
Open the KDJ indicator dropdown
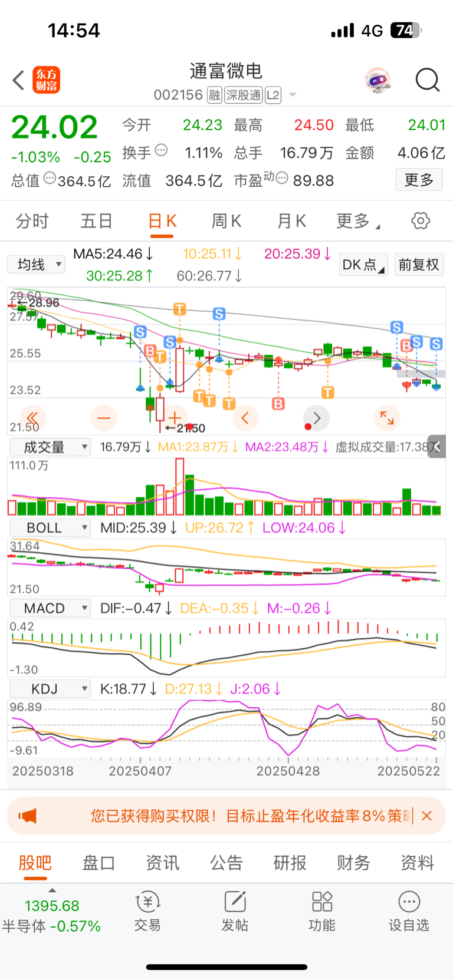tap(50, 689)
